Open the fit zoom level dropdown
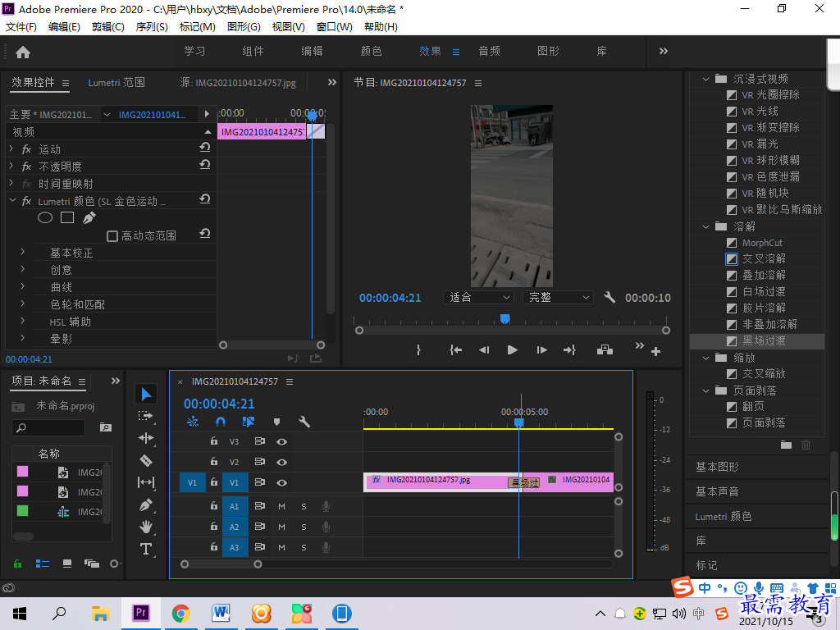Image resolution: width=840 pixels, height=630 pixels. (478, 297)
